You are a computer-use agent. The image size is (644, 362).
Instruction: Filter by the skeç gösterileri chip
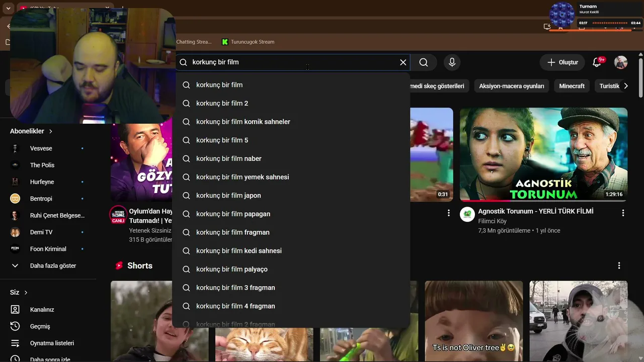pos(439,86)
